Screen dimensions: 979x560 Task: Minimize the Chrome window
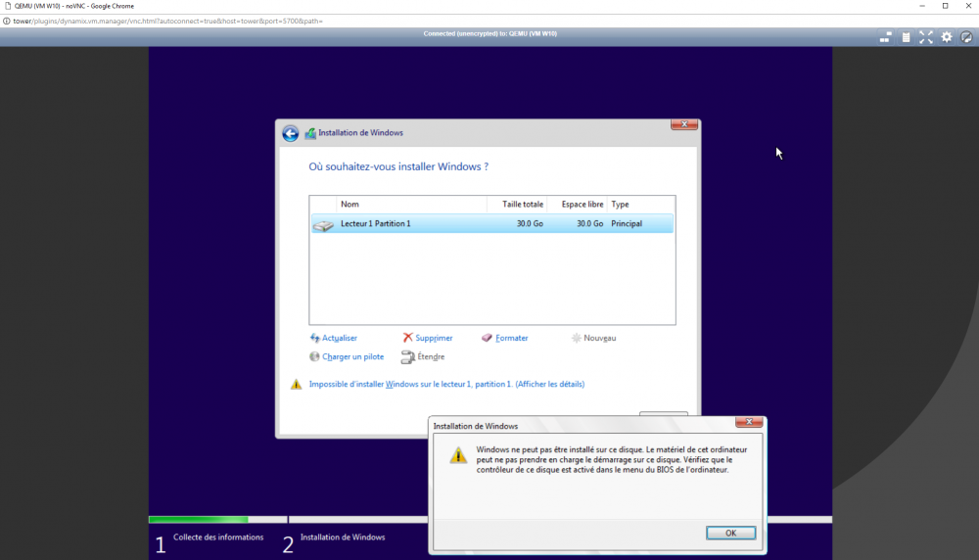click(x=922, y=6)
